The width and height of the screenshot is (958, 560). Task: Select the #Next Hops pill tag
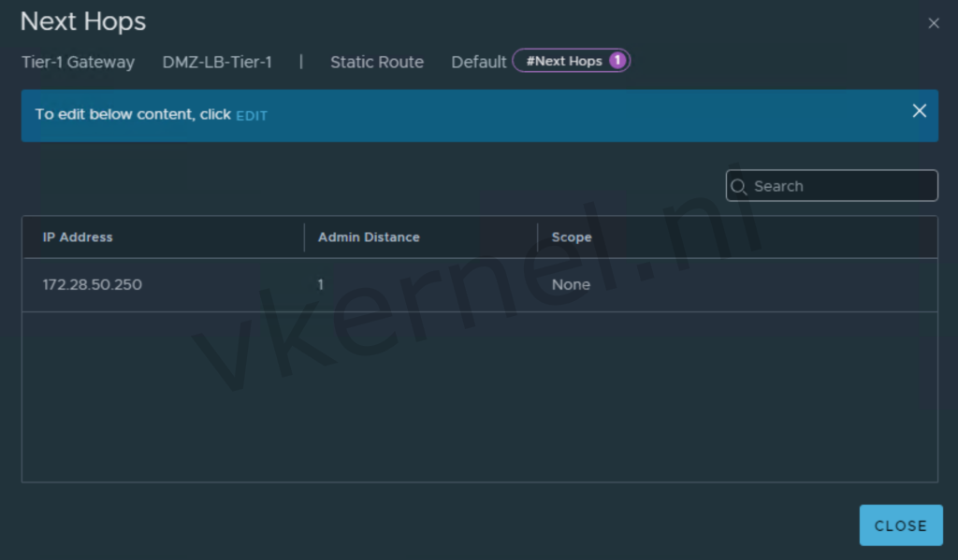pos(564,61)
